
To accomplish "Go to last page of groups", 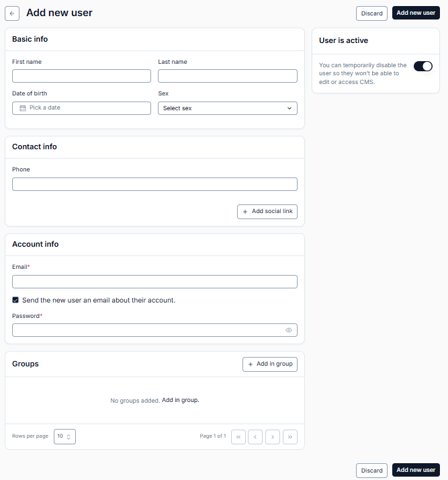I will point(290,437).
